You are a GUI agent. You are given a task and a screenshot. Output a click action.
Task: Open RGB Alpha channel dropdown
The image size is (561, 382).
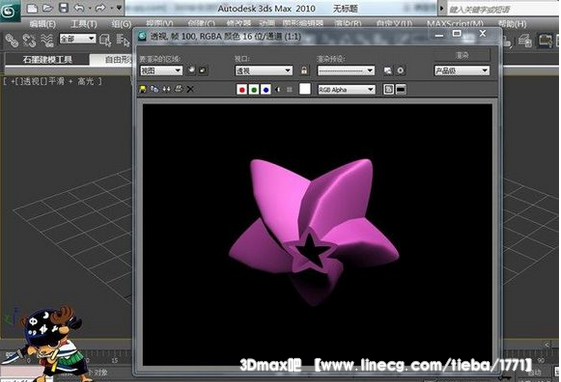coord(346,89)
